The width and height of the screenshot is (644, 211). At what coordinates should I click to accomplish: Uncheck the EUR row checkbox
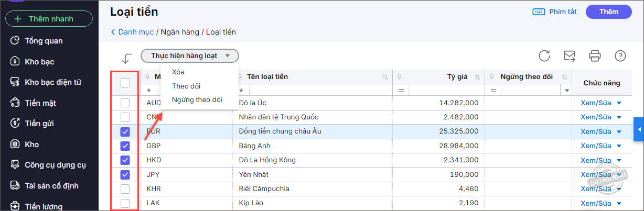125,131
